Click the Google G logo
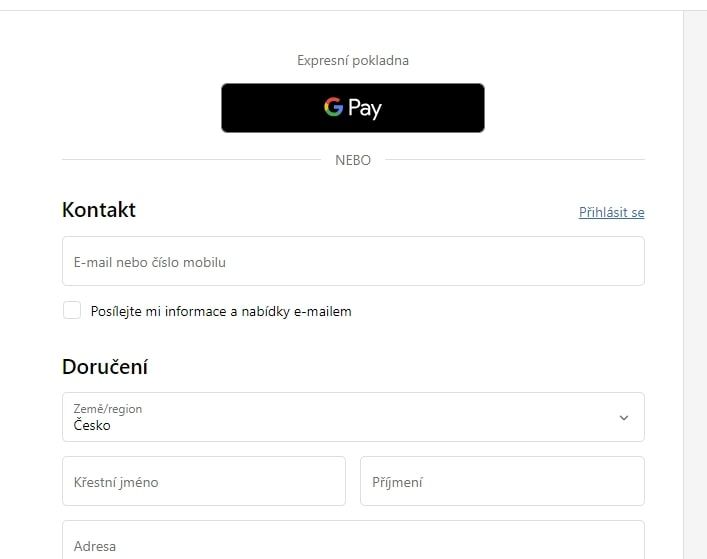The width and height of the screenshot is (707, 559). (333, 107)
